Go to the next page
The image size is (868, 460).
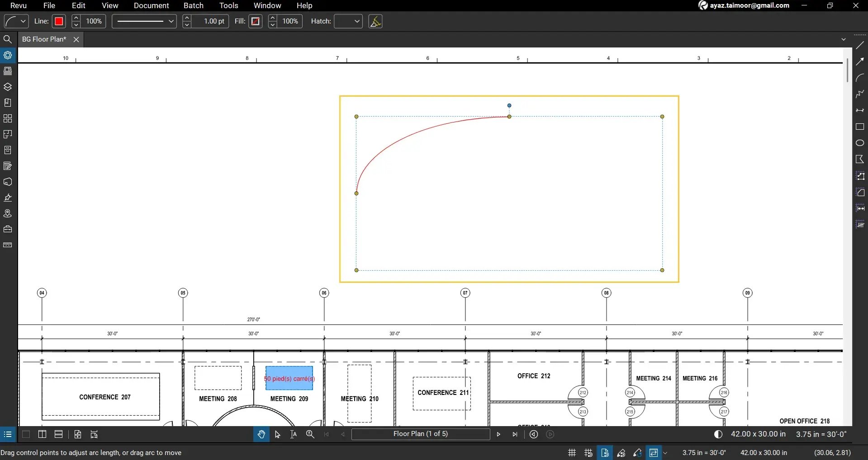coord(498,434)
